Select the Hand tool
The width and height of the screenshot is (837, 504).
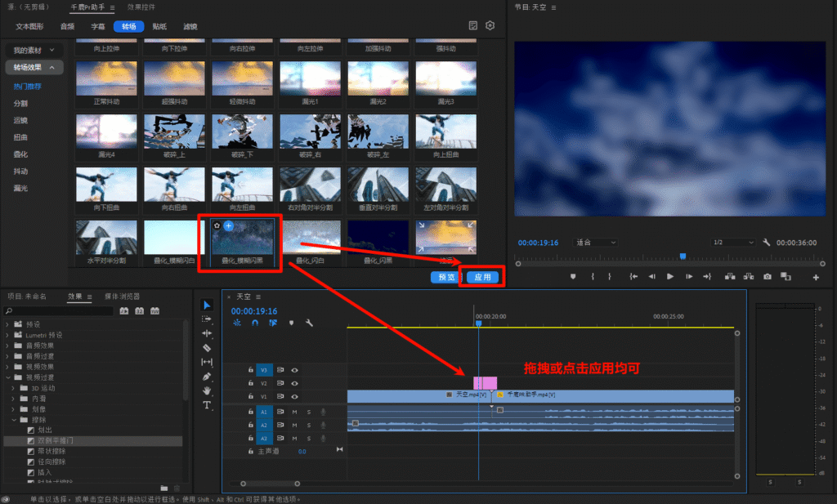click(x=207, y=390)
